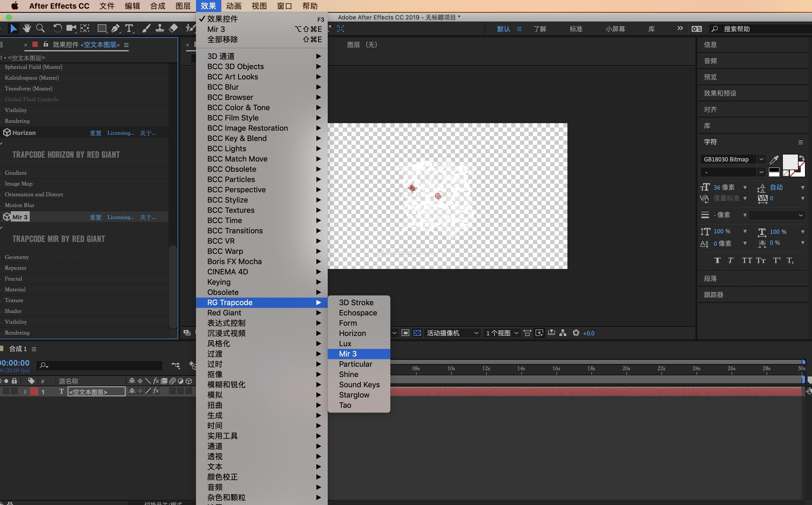Activate the Clone Stamp tool
Image resolution: width=812 pixels, height=505 pixels.
point(160,29)
